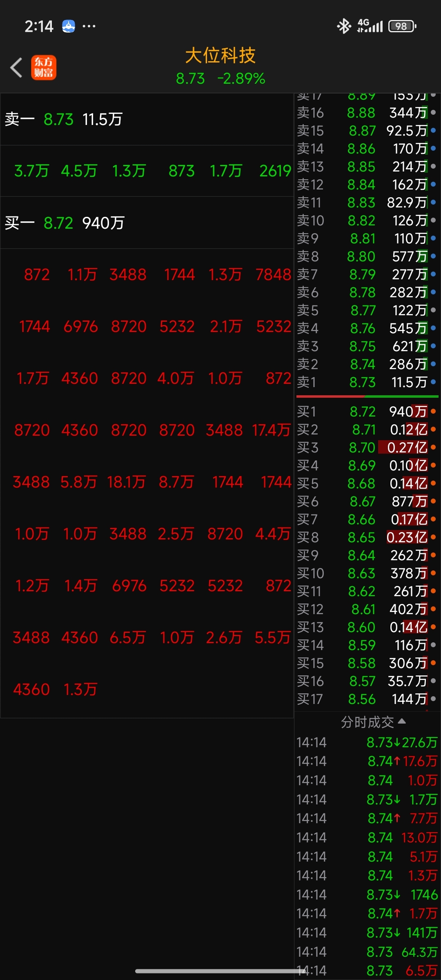Tap the dot beside 卖16 row

[433, 112]
